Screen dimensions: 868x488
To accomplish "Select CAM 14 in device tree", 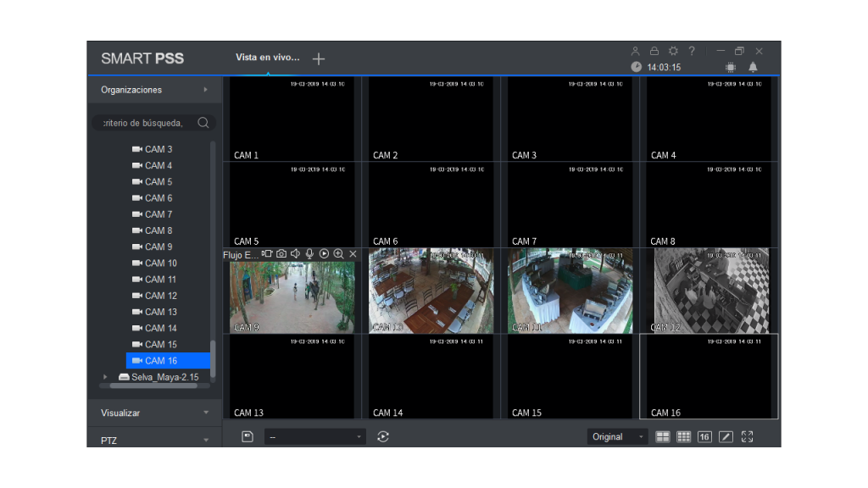I will coord(154,328).
